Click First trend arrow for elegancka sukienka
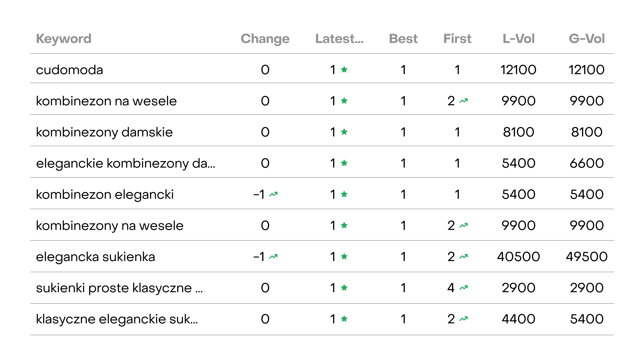This screenshot has width=644, height=357. click(x=464, y=257)
